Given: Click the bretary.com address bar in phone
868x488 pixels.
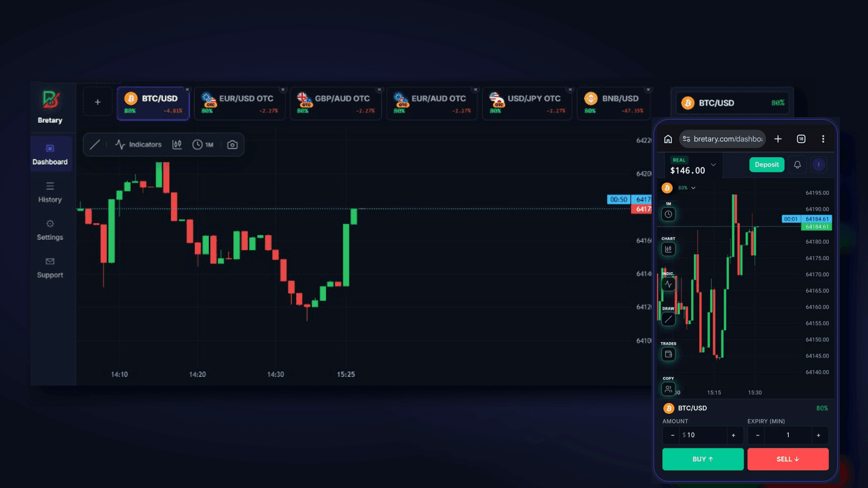Looking at the screenshot, I should click(x=723, y=139).
